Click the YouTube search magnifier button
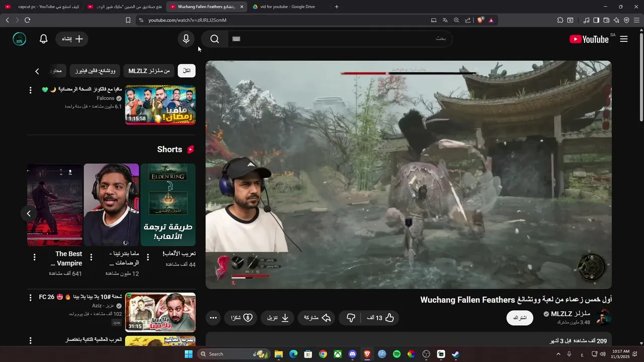The image size is (644, 362). pos(215,39)
